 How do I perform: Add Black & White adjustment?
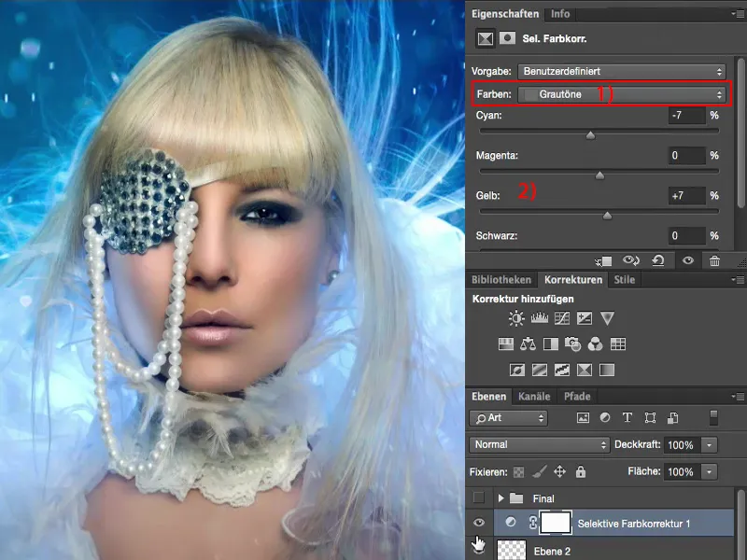(551, 343)
